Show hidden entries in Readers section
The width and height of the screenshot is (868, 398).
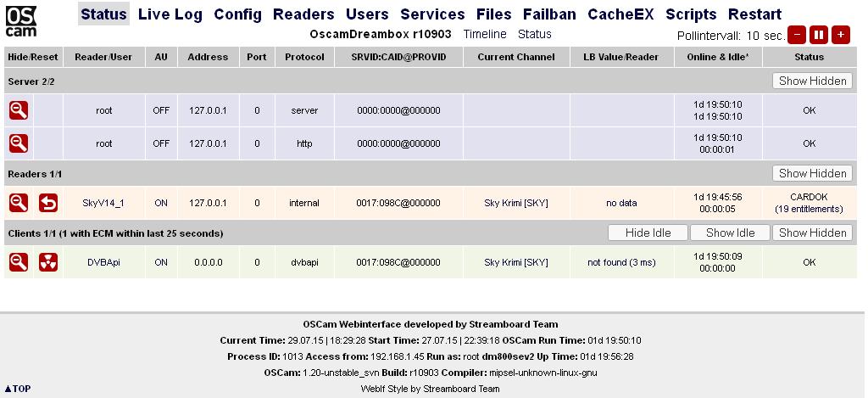tap(812, 173)
